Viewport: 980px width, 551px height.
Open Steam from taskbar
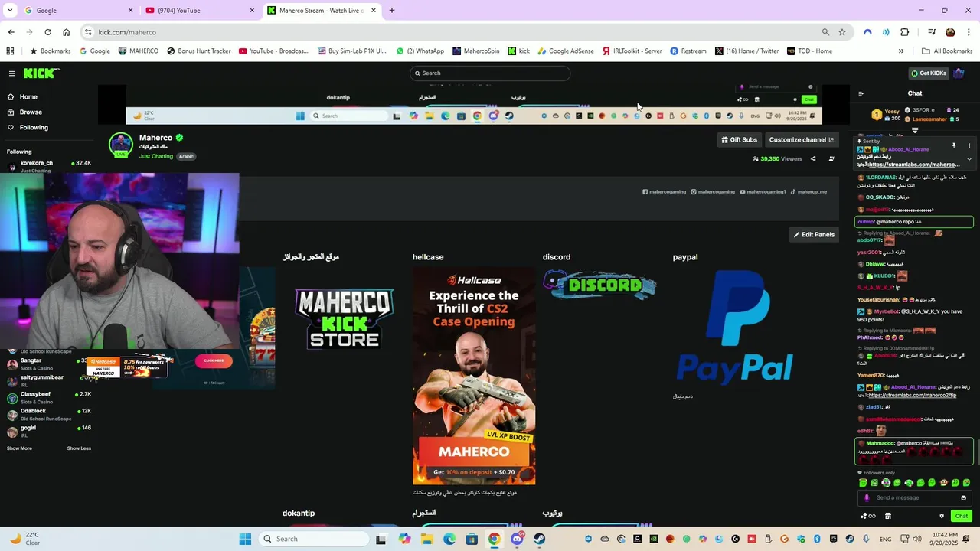pos(540,539)
